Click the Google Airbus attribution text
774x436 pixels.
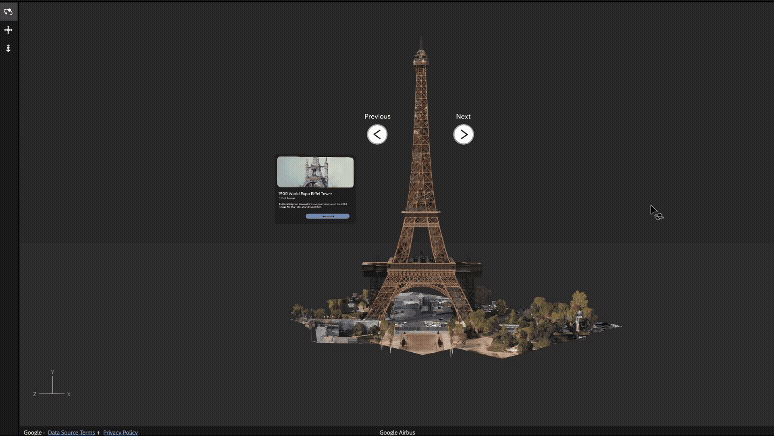tap(397, 432)
